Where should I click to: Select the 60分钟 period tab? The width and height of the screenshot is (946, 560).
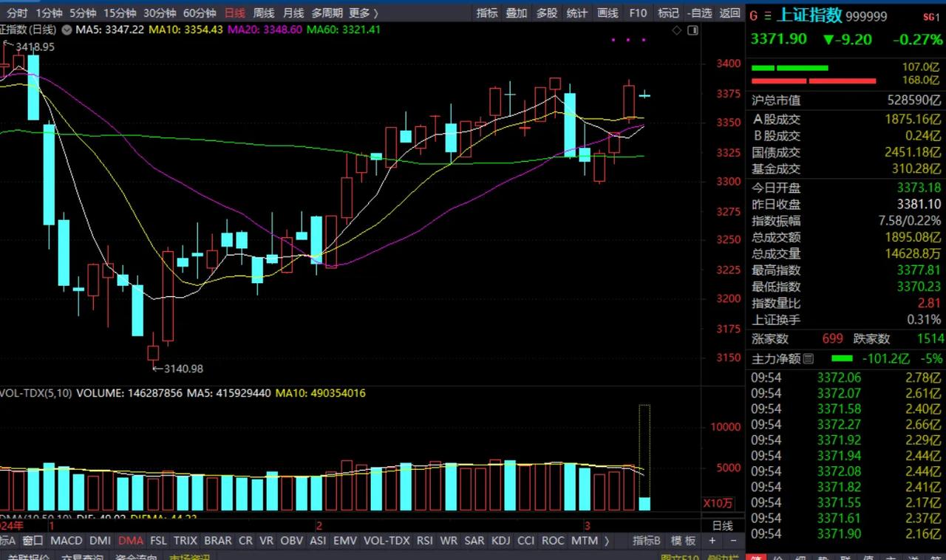(200, 13)
